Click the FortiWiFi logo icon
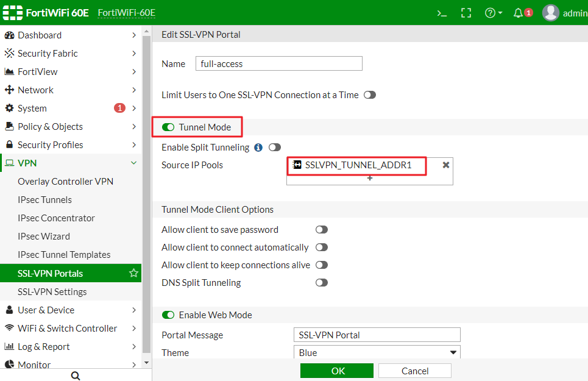The image size is (588, 381). point(13,13)
